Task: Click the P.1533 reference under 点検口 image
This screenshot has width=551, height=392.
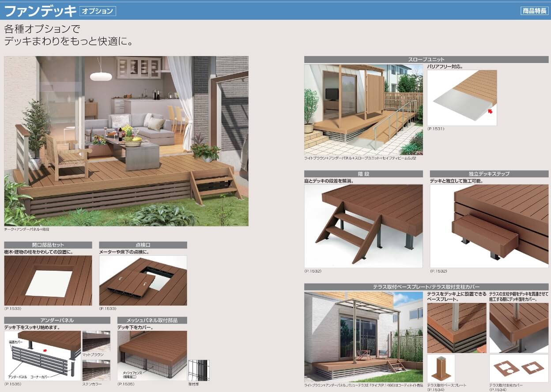Action: [x=108, y=309]
